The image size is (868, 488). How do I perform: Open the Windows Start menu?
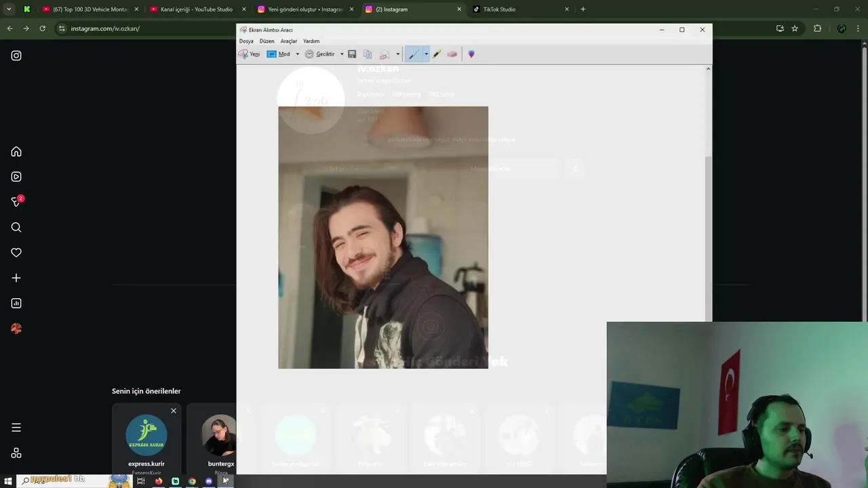[x=7, y=481]
